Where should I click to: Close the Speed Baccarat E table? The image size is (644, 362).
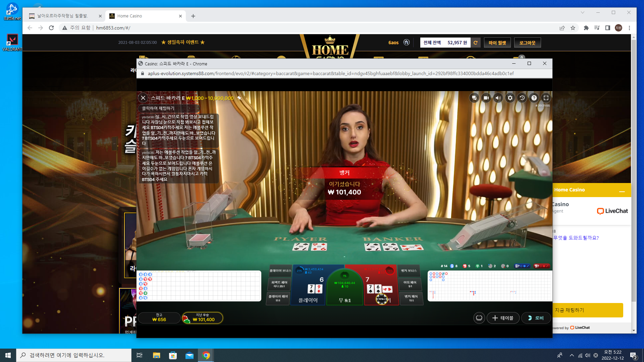[143, 98]
